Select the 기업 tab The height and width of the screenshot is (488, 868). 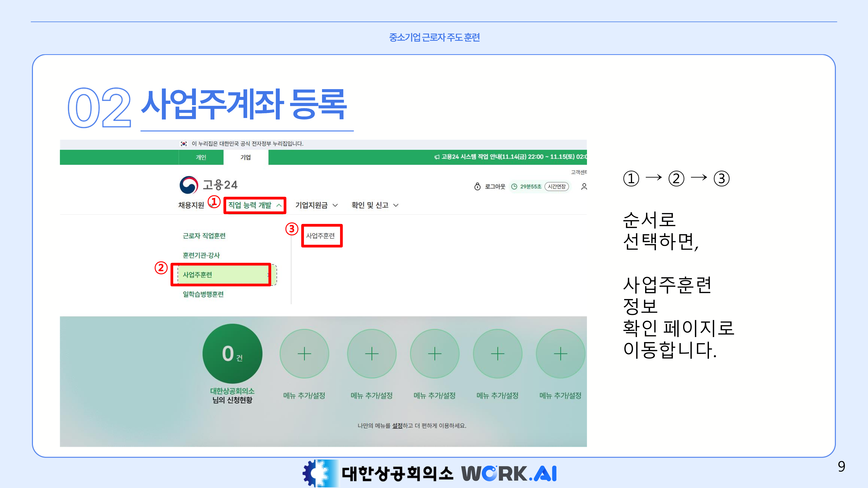(x=246, y=157)
